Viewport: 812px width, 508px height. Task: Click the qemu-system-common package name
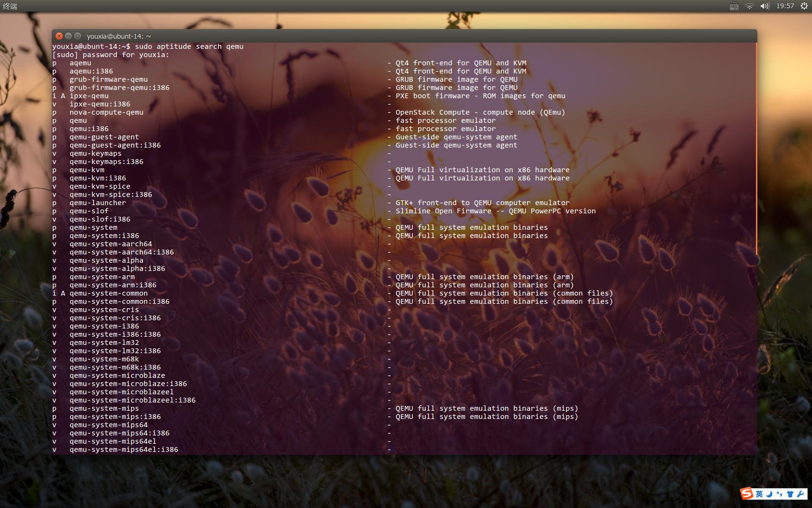pyautogui.click(x=109, y=293)
